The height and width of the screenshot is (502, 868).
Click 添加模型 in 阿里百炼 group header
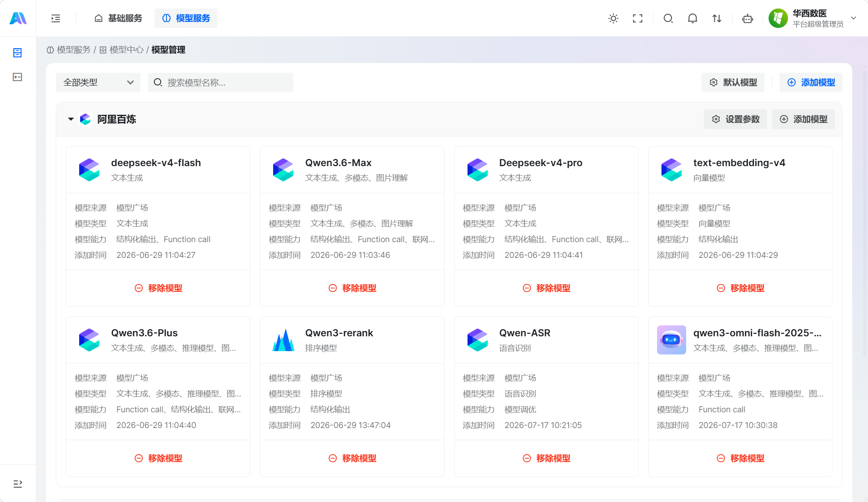(803, 119)
